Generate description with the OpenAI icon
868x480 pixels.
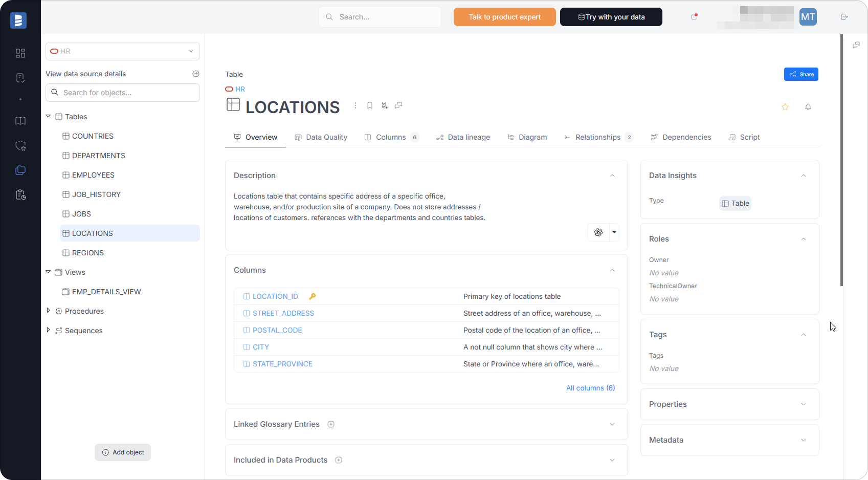(598, 232)
